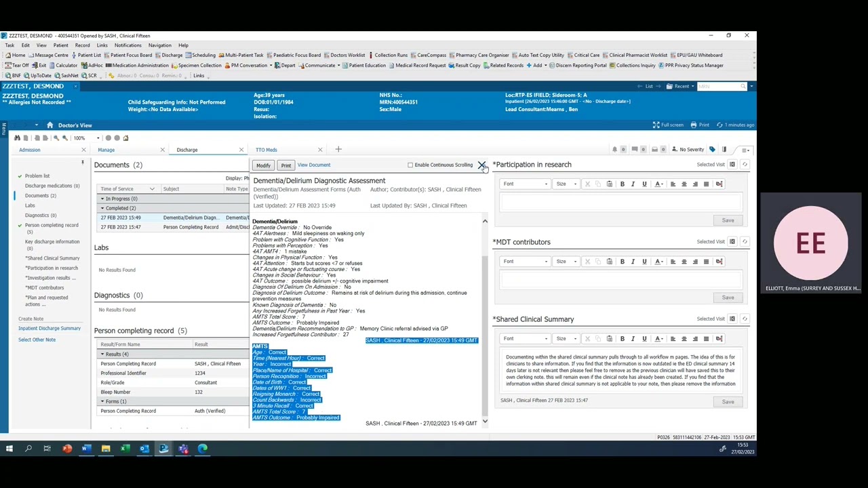Click the MRN search field
This screenshot has width=868, height=488.
717,87
